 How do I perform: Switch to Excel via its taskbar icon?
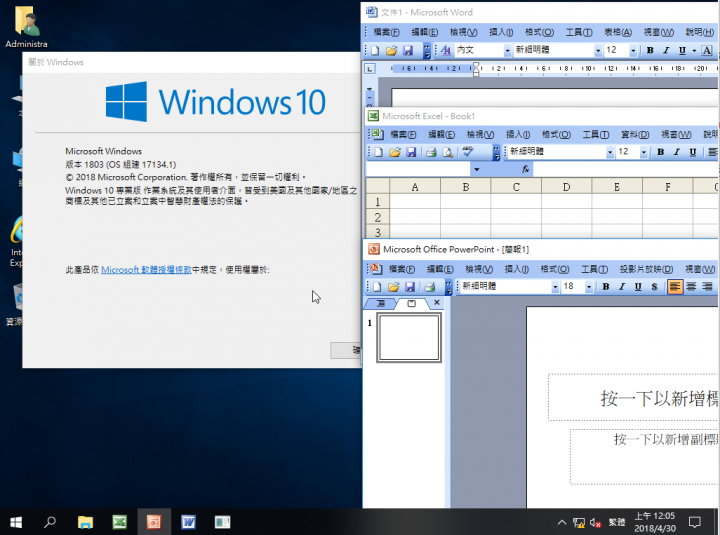point(120,522)
